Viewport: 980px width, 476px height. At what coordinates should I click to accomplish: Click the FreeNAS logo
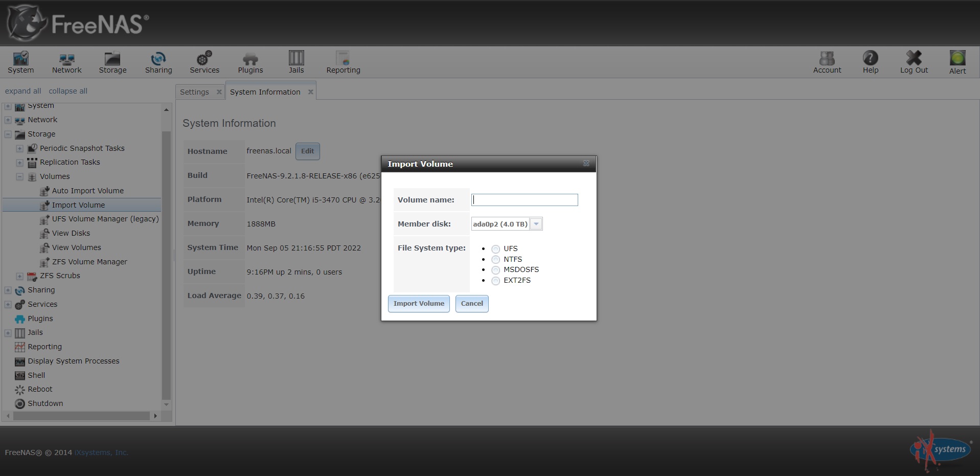pos(78,23)
